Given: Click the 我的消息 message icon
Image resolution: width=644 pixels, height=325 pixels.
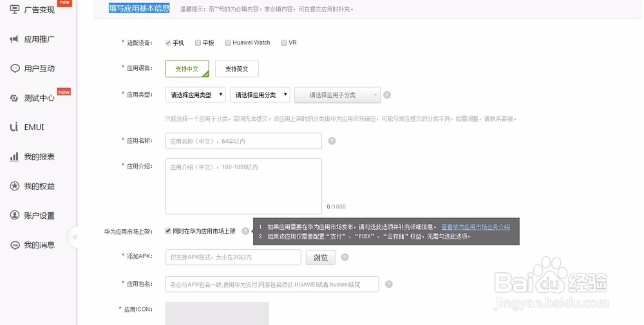Looking at the screenshot, I should tap(15, 245).
